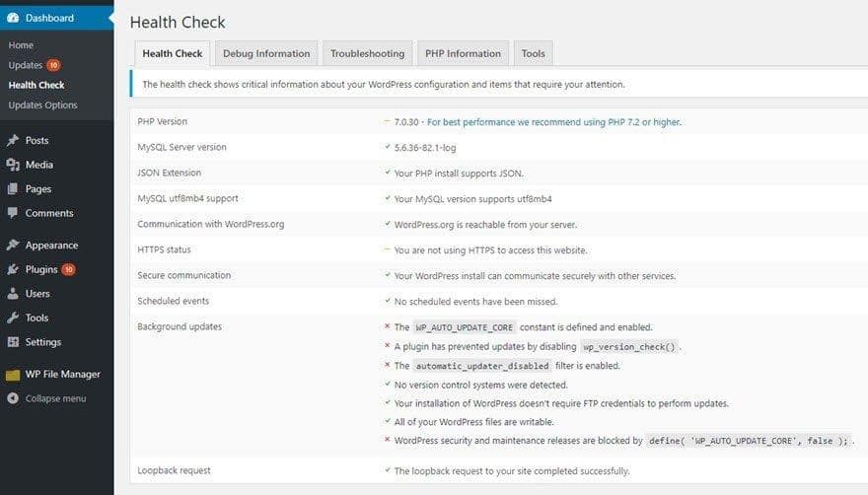Image resolution: width=868 pixels, height=495 pixels.
Task: Open Users via the person icon
Action: click(x=13, y=294)
